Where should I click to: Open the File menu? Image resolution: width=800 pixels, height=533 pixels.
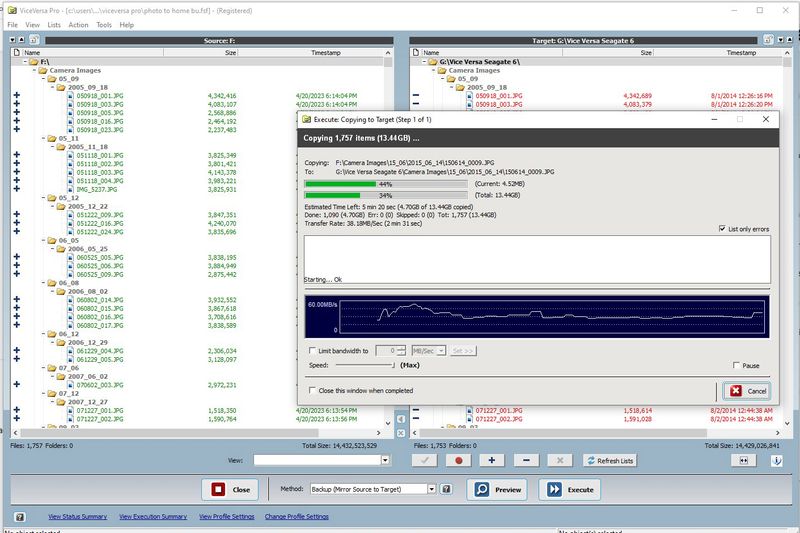pyautogui.click(x=13, y=24)
